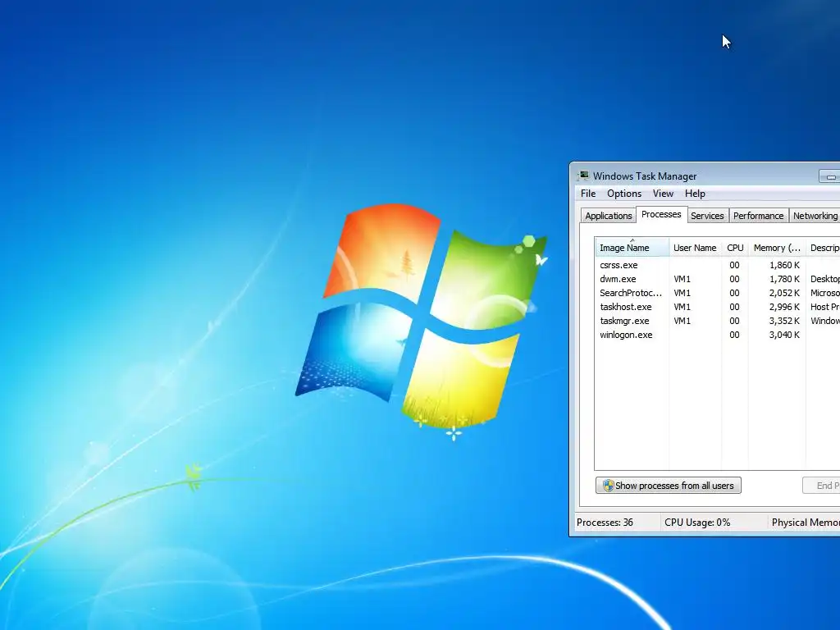The width and height of the screenshot is (840, 630).
Task: Select the taskmgr.exe process
Action: click(717, 321)
